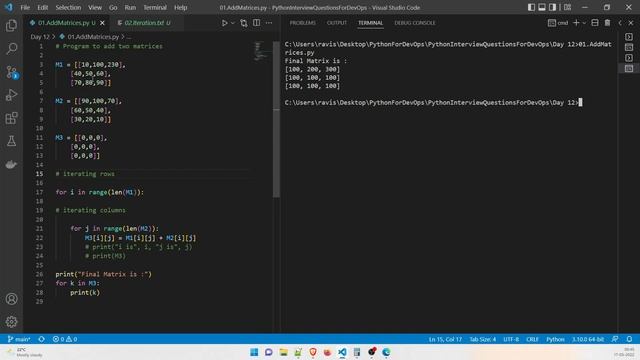Select Python language mode in status bar
The width and height of the screenshot is (640, 360).
(555, 339)
